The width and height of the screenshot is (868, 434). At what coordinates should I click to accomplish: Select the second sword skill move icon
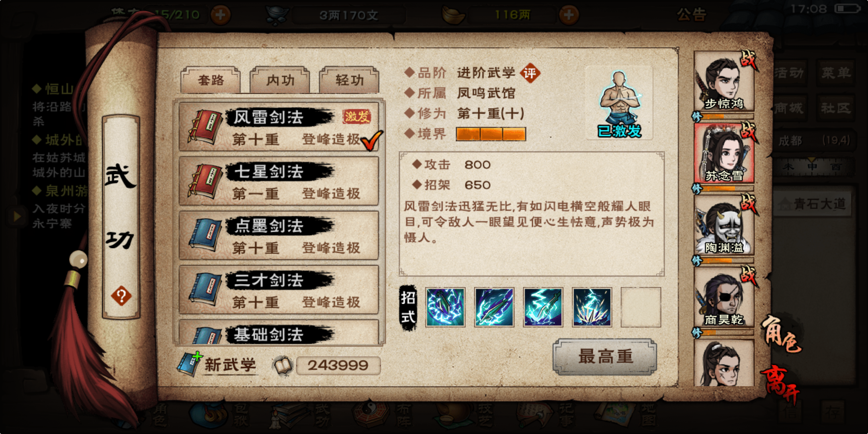pos(494,307)
